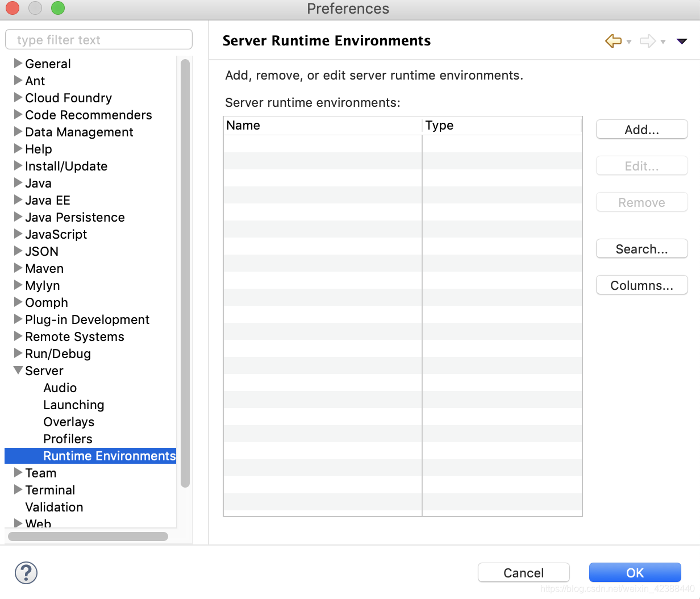The image size is (700, 599).
Task: Click the Add button to create a runtime
Action: click(641, 129)
